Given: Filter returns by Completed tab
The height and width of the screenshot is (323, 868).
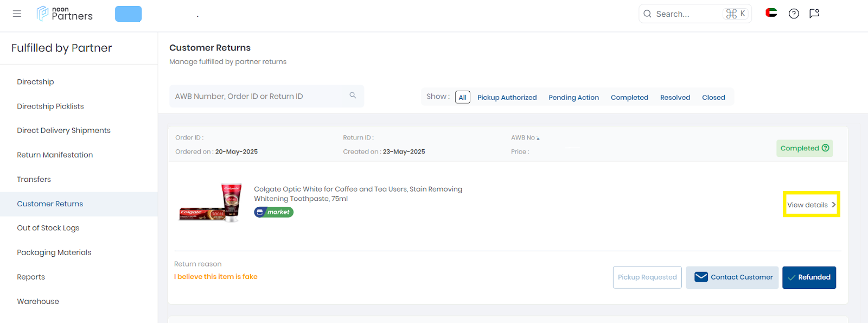Looking at the screenshot, I should 629,98.
